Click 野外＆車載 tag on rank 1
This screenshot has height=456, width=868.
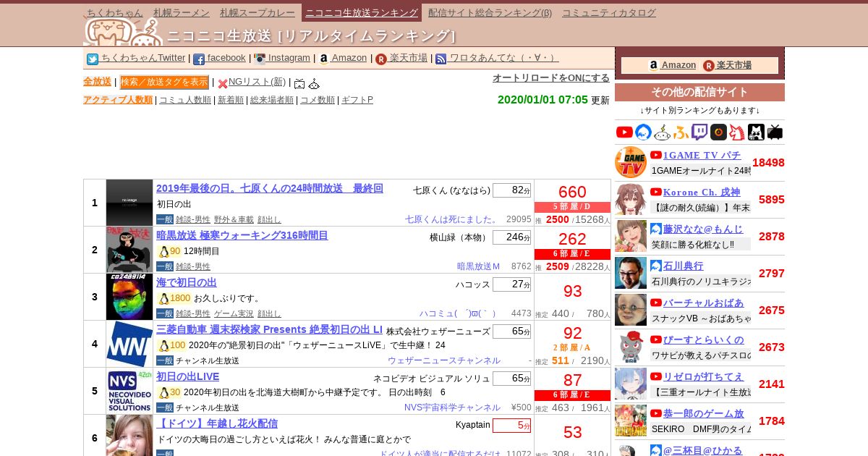[234, 219]
